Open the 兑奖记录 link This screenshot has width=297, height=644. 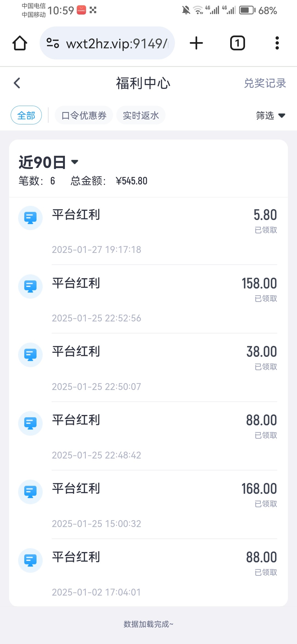coord(265,83)
